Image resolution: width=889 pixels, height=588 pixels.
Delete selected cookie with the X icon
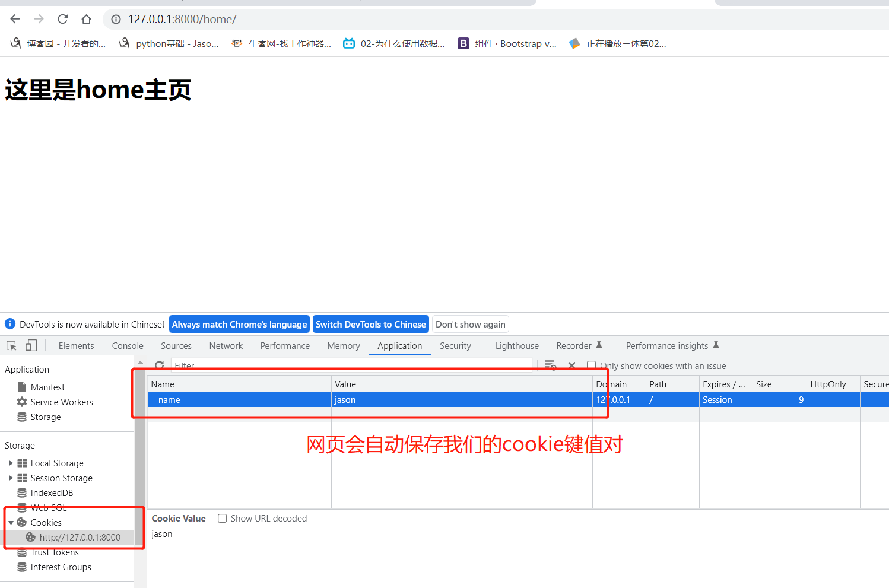click(571, 365)
